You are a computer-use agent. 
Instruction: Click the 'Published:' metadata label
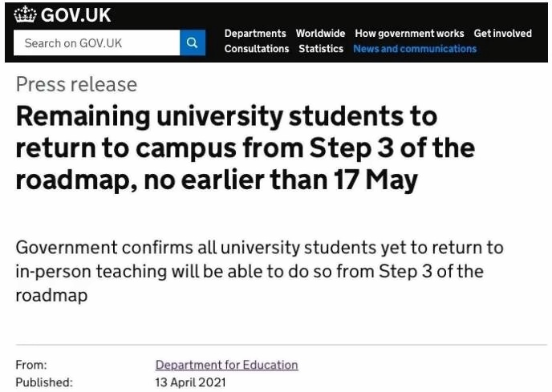pos(44,382)
